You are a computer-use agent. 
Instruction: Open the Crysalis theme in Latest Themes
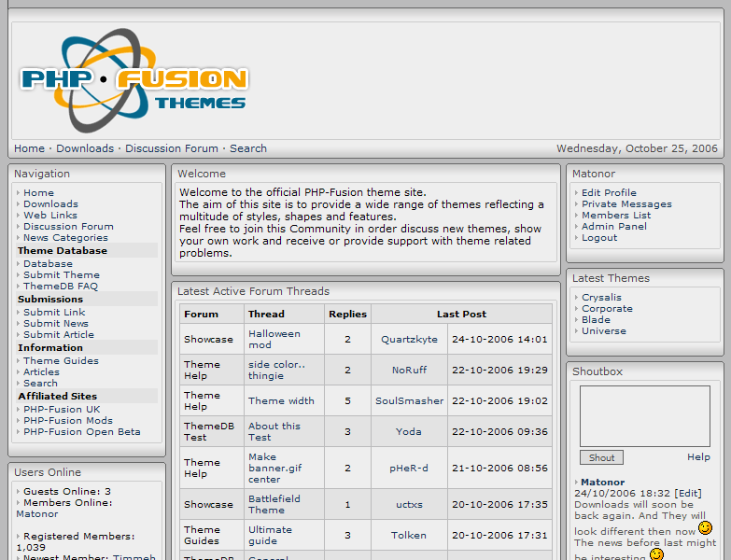[x=601, y=297]
